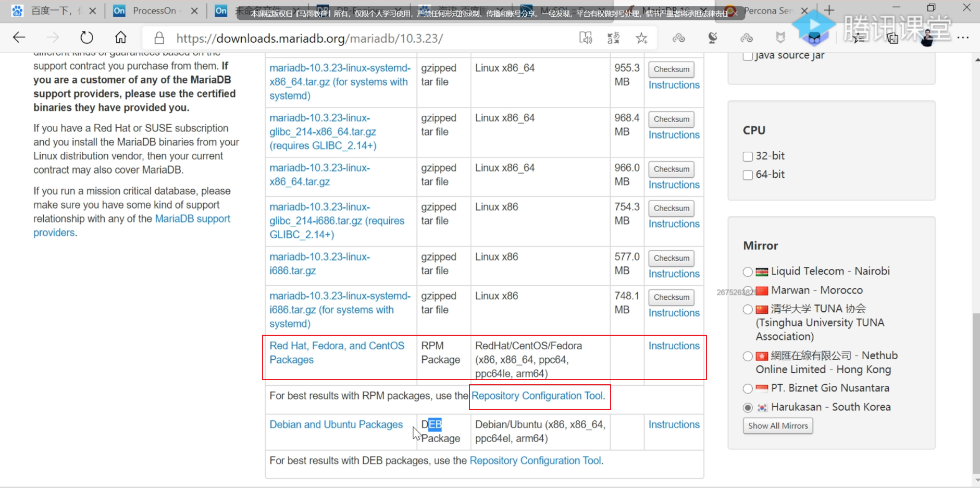Select Nethub Online Limited Hong Kong mirror
980x488 pixels.
click(748, 356)
